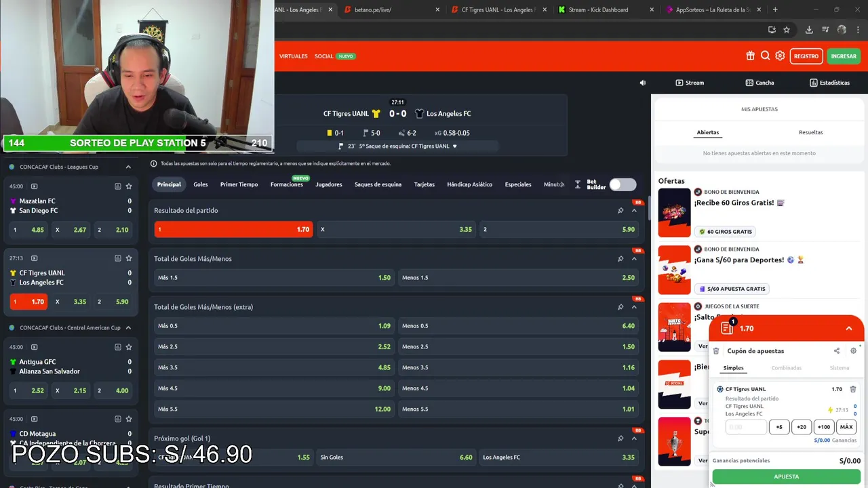Open the gift promotions icon in header
868x488 pixels.
(x=750, y=56)
